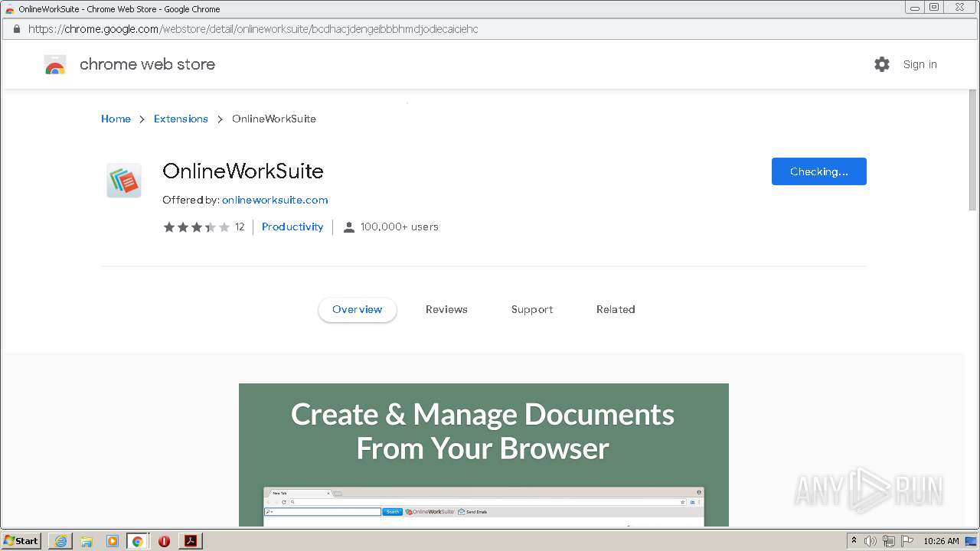Click the taskbar clock showing 10:26 AM
This screenshot has height=551, width=980.
coord(941,541)
